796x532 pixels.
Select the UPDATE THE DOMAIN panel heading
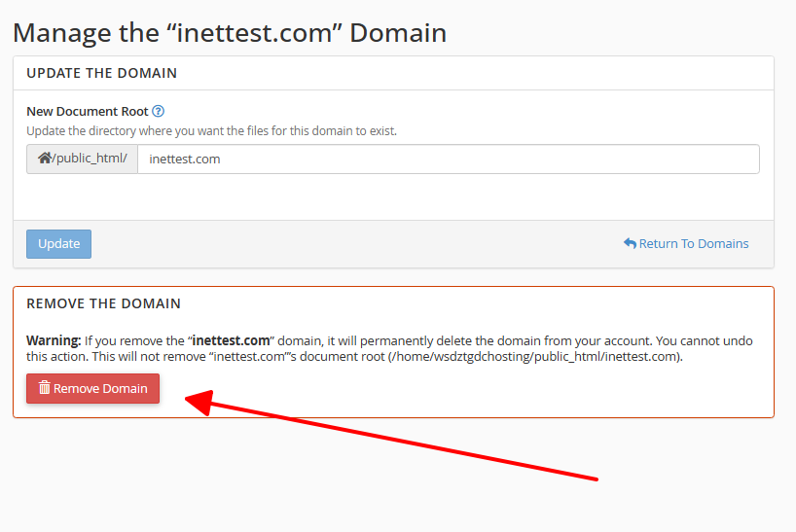click(101, 73)
